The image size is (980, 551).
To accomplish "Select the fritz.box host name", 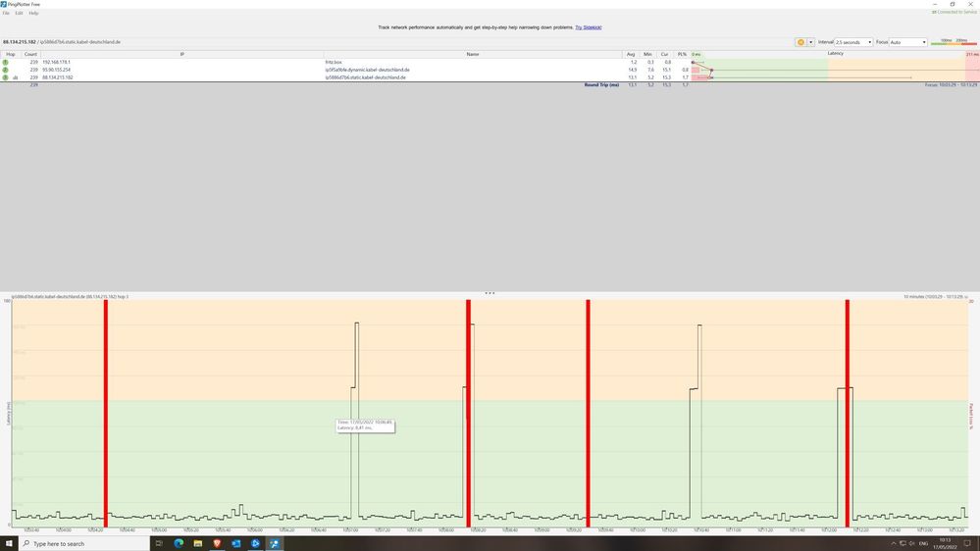I will (x=334, y=63).
